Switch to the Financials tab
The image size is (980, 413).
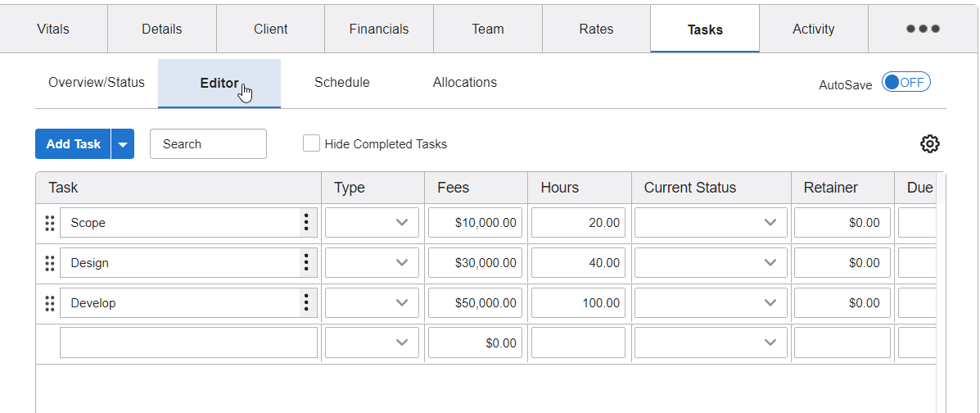coord(378,29)
